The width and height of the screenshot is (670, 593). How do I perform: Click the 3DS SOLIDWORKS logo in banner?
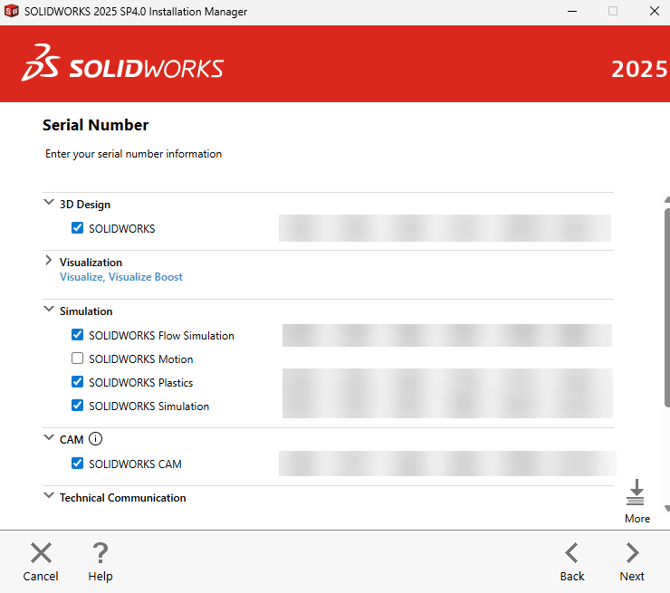click(123, 63)
